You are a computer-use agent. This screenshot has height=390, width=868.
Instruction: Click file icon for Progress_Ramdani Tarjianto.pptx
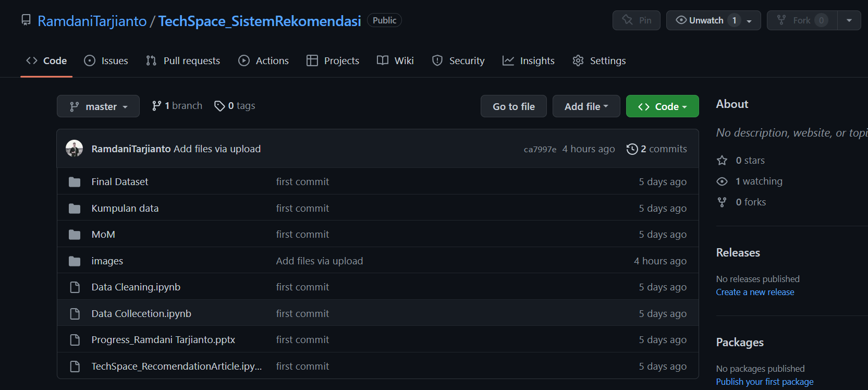[75, 340]
